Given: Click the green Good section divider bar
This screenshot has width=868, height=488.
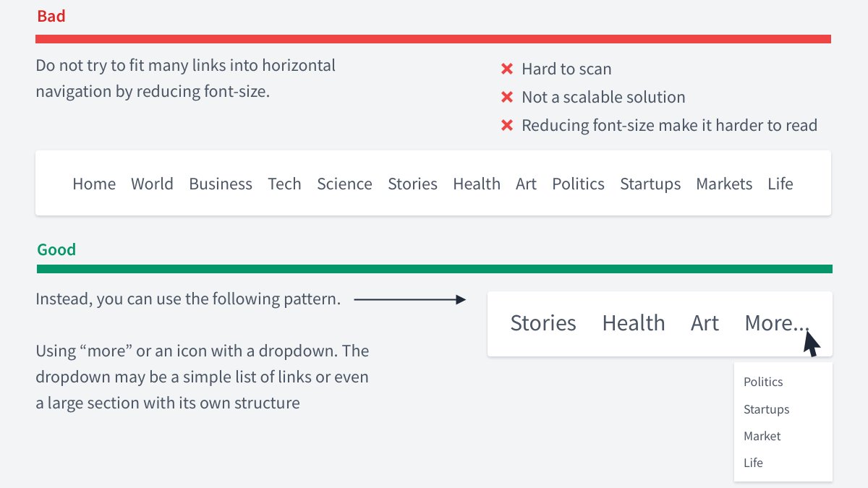Looking at the screenshot, I should pyautogui.click(x=435, y=269).
